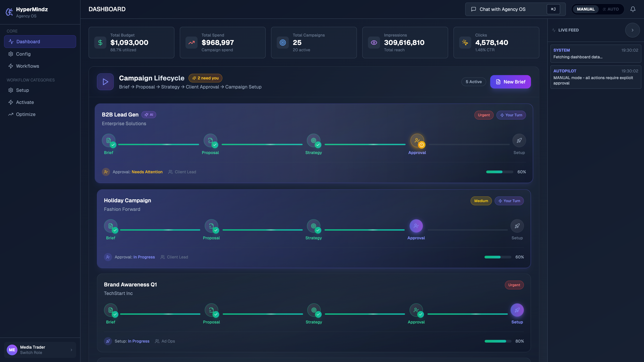Click the 60% progress bar on Holiday Campaign
The image size is (644, 362).
pyautogui.click(x=497, y=257)
